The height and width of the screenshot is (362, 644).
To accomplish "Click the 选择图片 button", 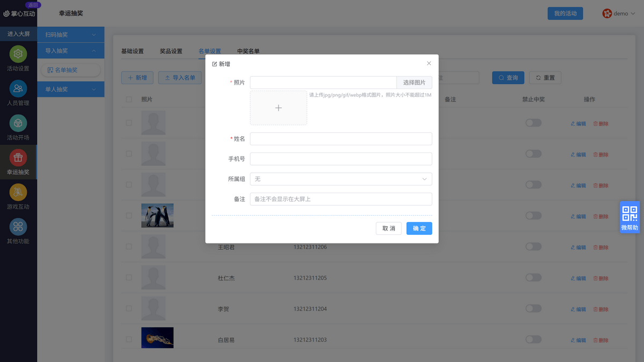I will pyautogui.click(x=414, y=83).
